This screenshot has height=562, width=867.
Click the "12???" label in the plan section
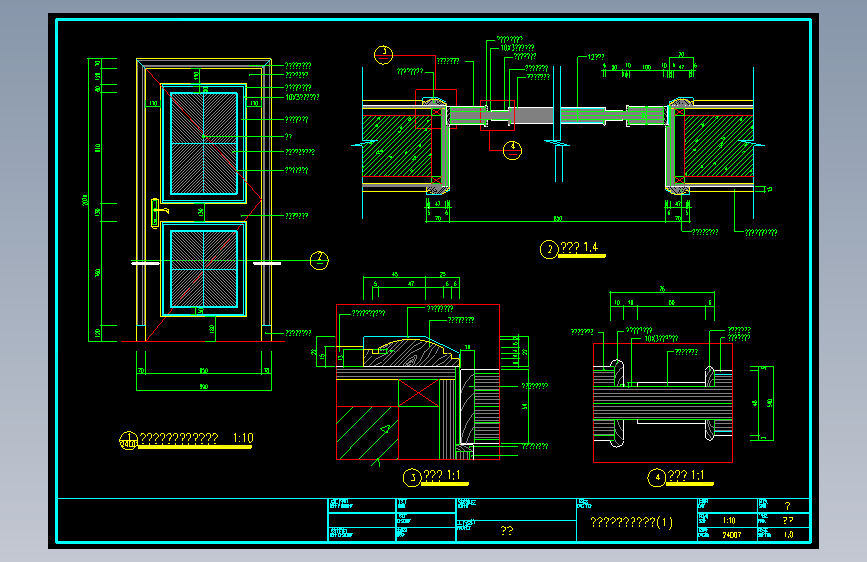(x=596, y=57)
